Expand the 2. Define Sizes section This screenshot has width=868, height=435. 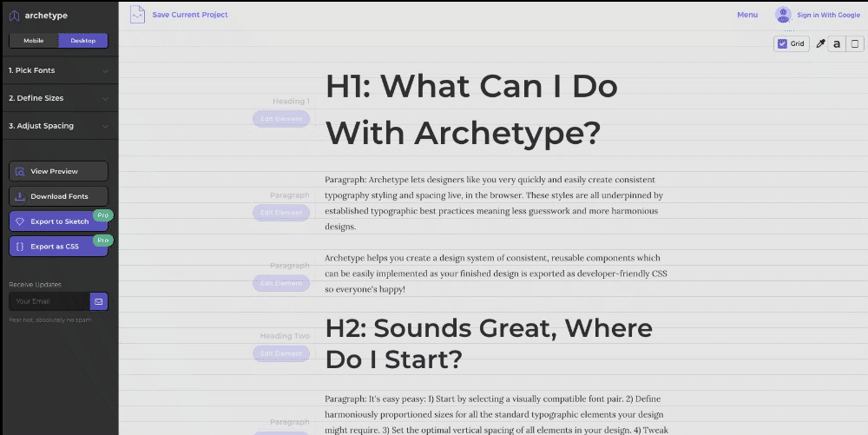[x=59, y=98]
